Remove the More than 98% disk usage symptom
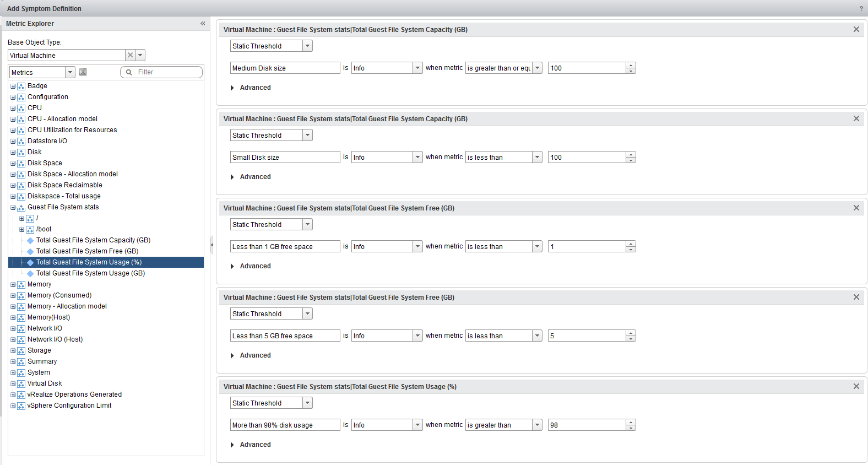Viewport: 868px width, 465px height. click(856, 387)
